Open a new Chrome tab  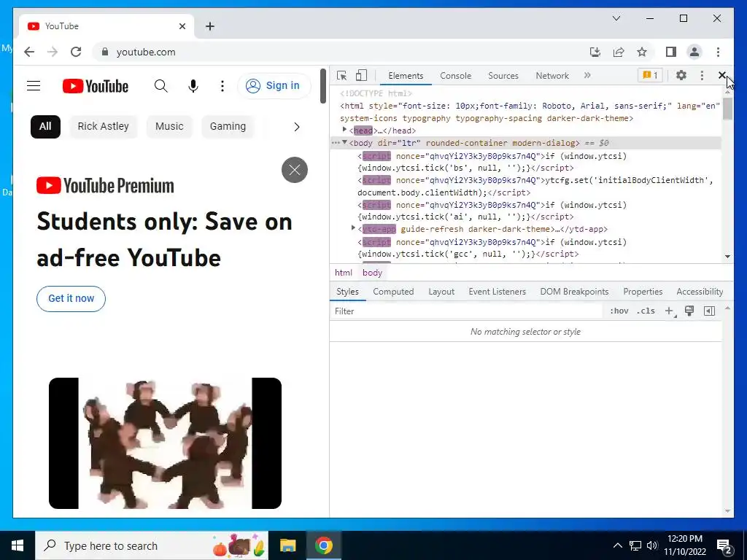[210, 26]
